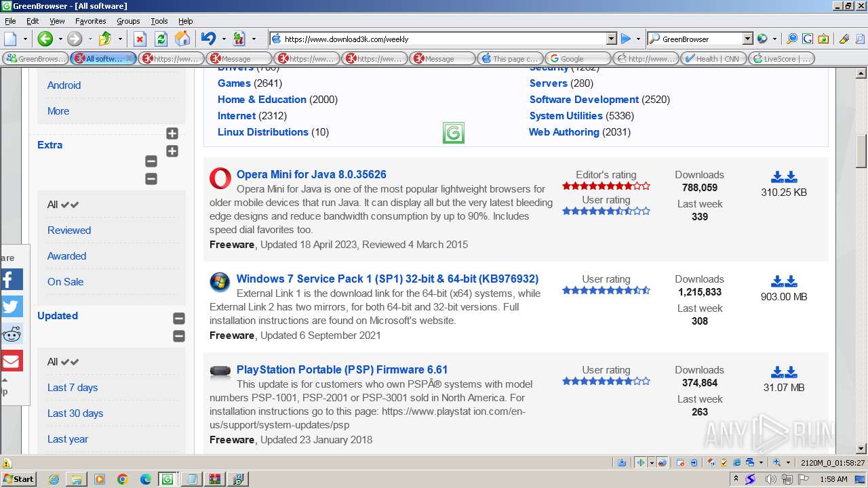868x488 pixels.
Task: Expand the top plus box above Extra
Action: (x=172, y=134)
